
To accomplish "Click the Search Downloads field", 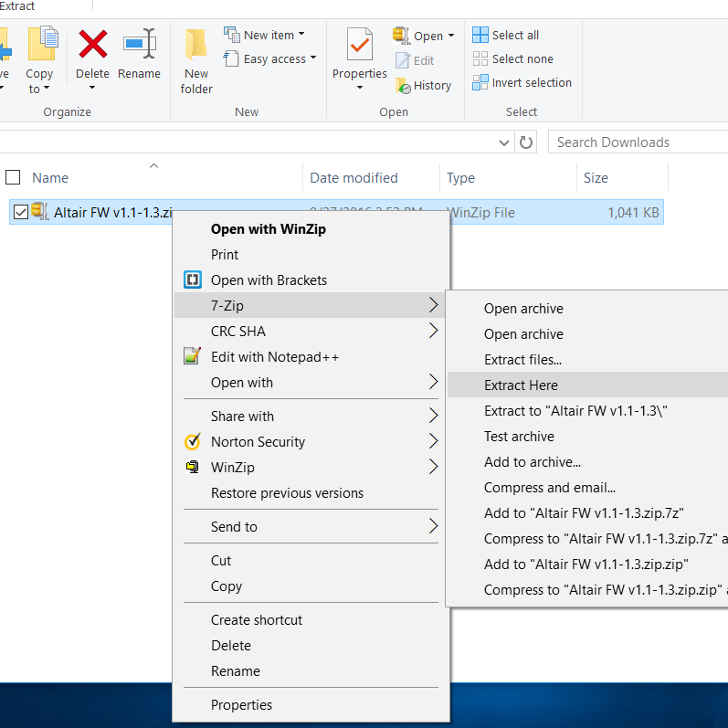I will click(x=638, y=142).
